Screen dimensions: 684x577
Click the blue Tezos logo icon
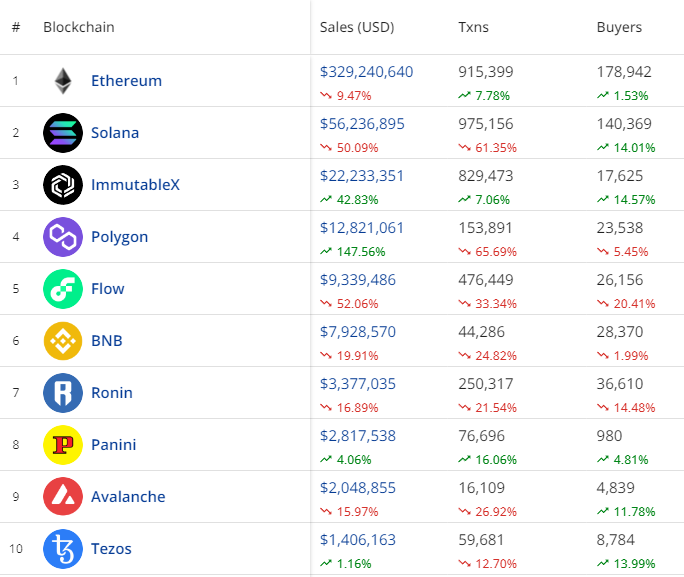[x=63, y=549]
